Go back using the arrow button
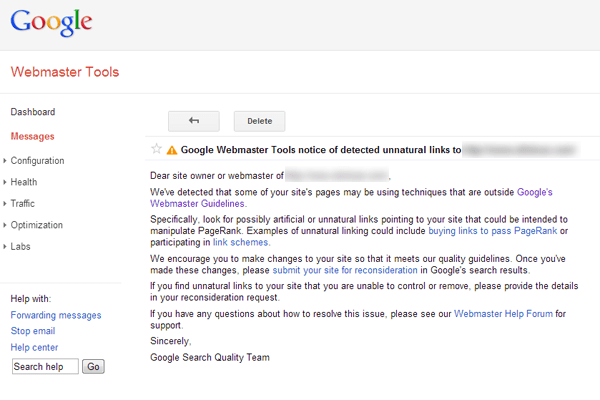600x400 pixels. coord(194,121)
